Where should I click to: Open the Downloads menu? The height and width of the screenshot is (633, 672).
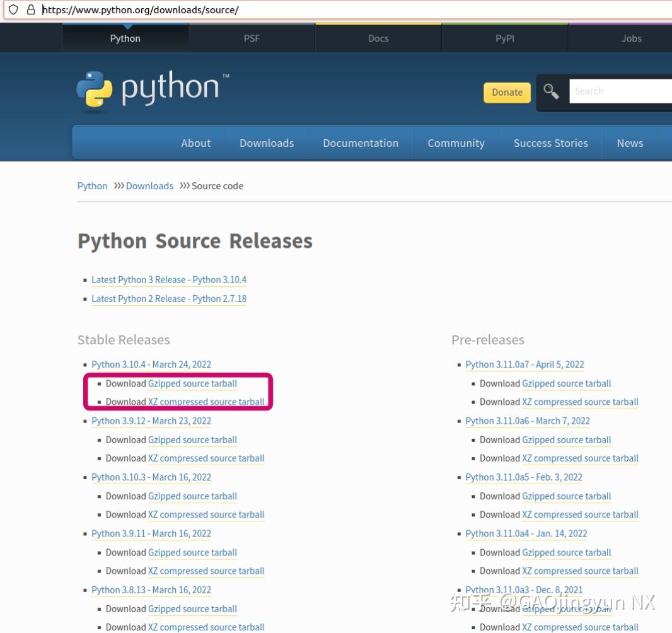point(266,142)
